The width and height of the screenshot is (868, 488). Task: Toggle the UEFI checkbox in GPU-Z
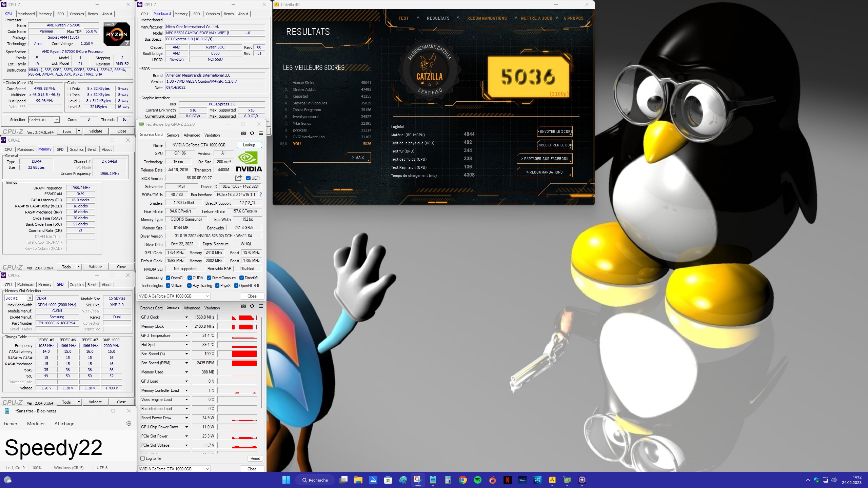(x=248, y=178)
